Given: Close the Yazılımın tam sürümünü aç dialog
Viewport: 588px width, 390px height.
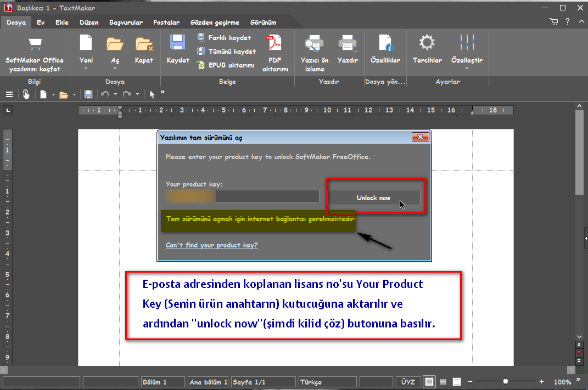Looking at the screenshot, I should [x=421, y=137].
